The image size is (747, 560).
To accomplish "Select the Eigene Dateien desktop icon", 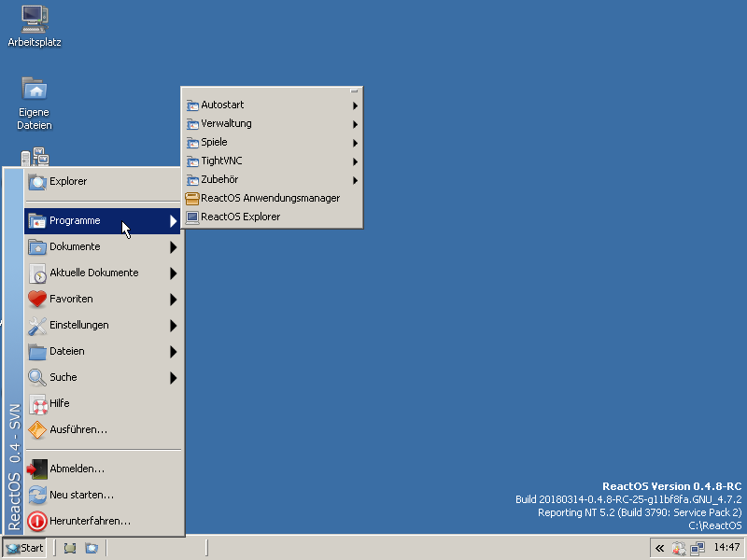I will 35,104.
